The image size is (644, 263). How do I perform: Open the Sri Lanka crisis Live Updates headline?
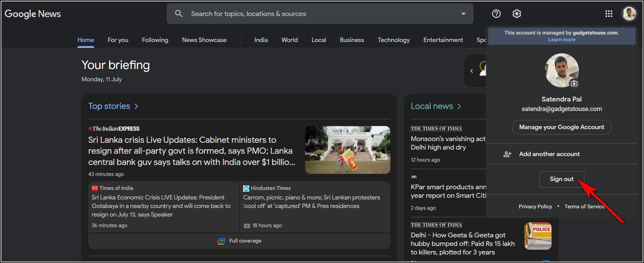[192, 151]
